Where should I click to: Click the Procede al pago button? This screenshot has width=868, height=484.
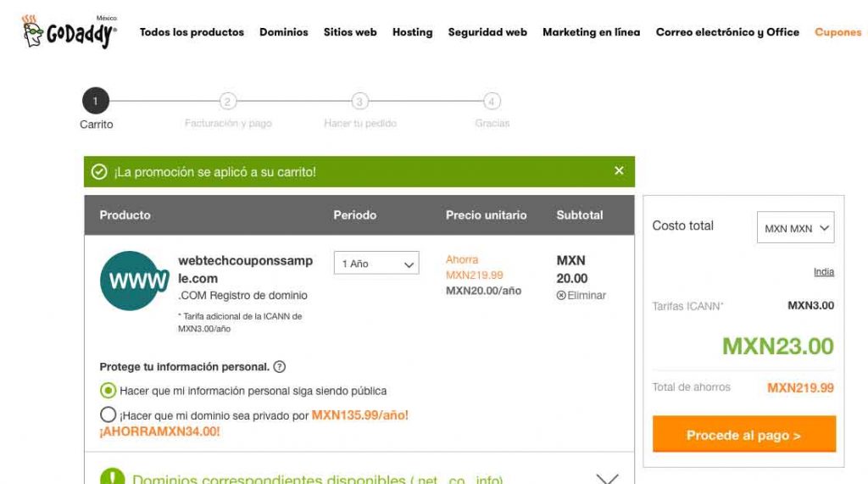coord(743,436)
